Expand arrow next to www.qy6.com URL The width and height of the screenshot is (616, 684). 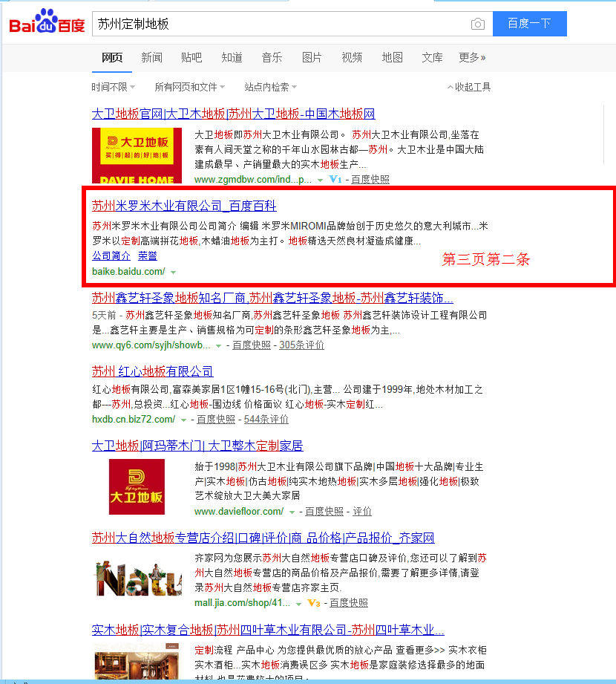coord(218,346)
